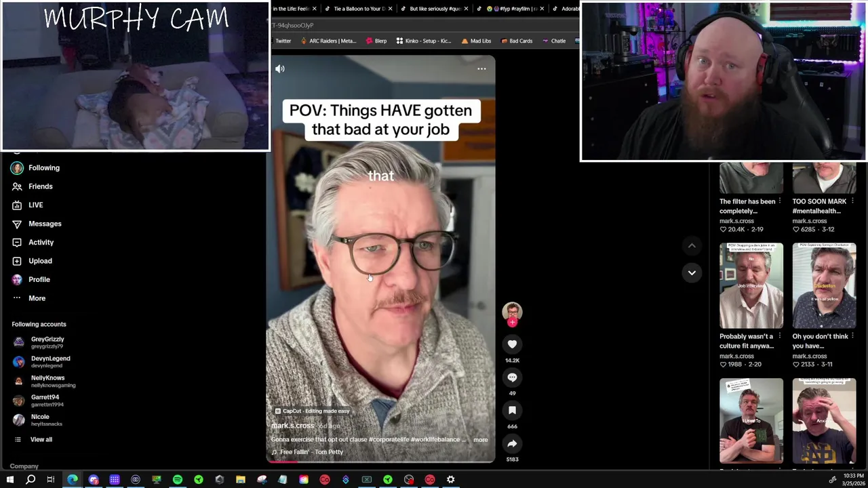
Task: Go to previous video arrow
Action: (x=692, y=245)
